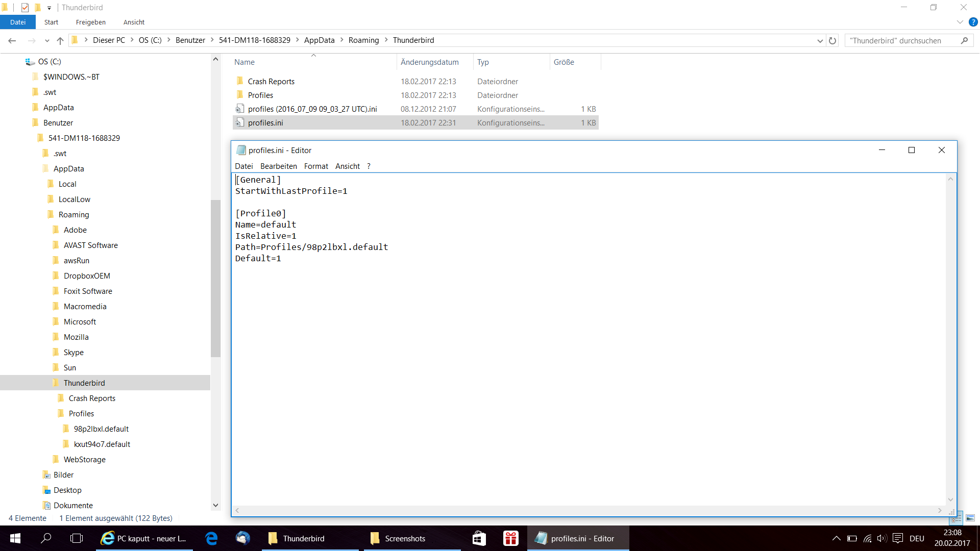The image size is (980, 551).
Task: Open volume speaker tray icon
Action: coord(881,538)
